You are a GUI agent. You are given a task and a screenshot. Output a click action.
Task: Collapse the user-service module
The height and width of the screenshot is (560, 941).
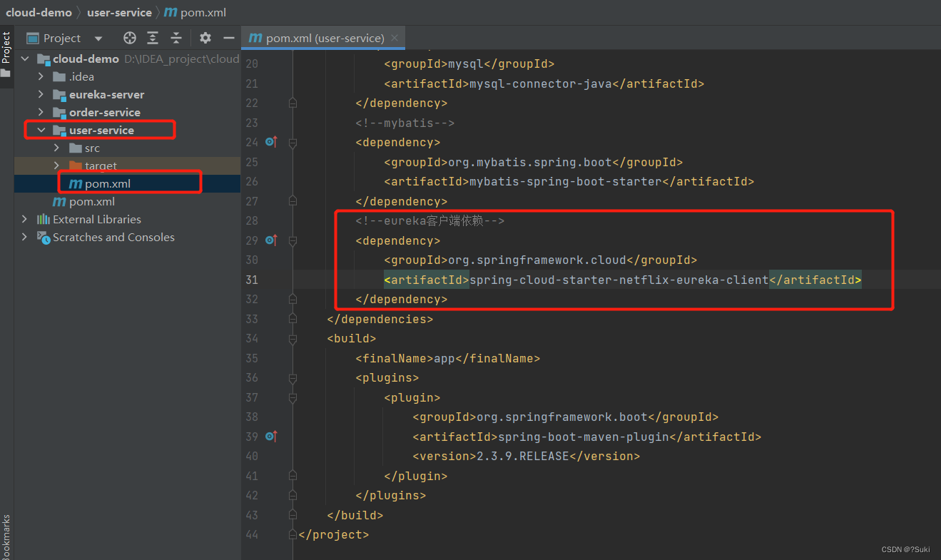[41, 130]
